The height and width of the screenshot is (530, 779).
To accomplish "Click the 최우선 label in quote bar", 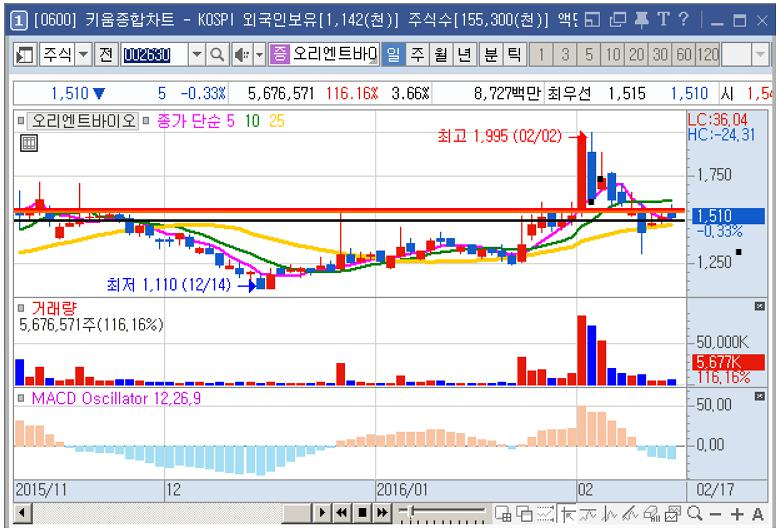I will pyautogui.click(x=569, y=93).
